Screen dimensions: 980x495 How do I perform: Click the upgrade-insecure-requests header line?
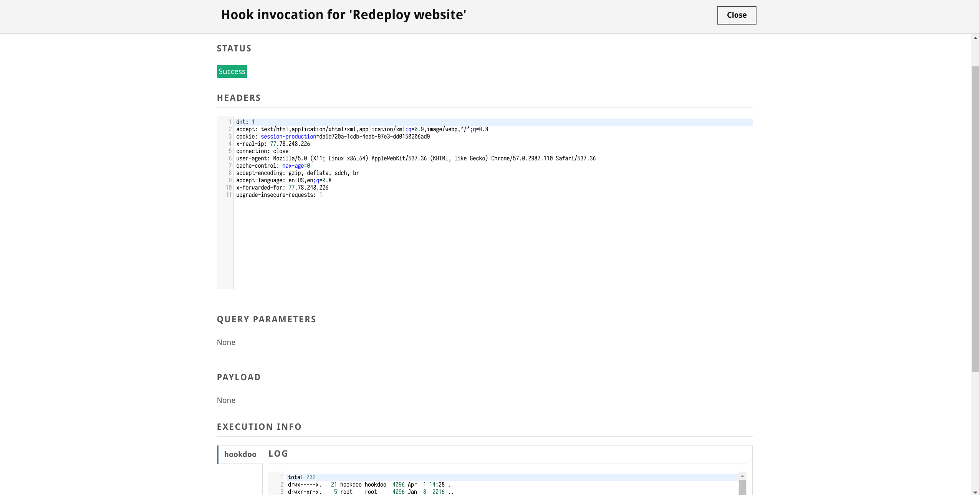point(279,195)
